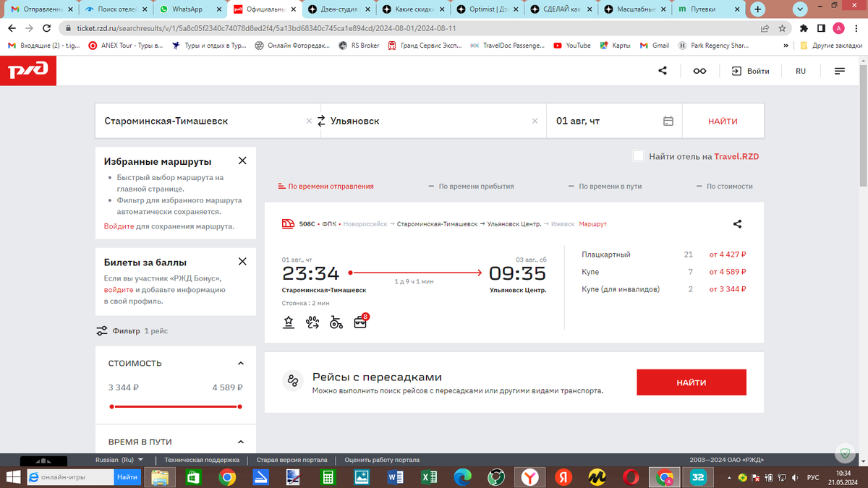Expand the hidden bookmarks chevron
868x488 pixels.
pyautogui.click(x=786, y=45)
